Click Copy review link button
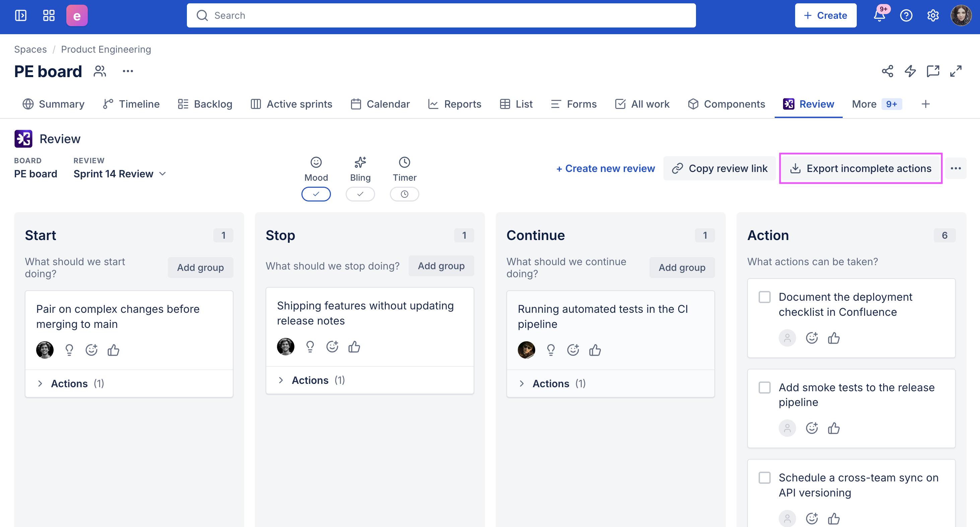This screenshot has height=527, width=980. click(720, 168)
